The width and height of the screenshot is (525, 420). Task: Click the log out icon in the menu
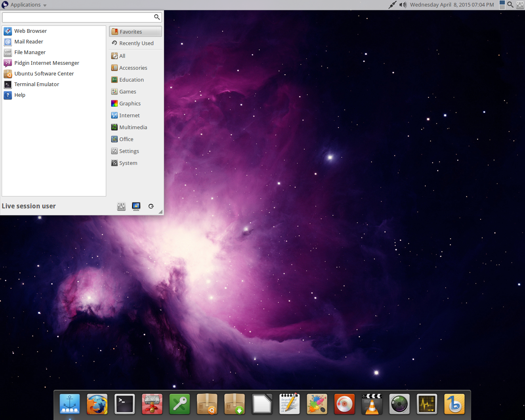[x=151, y=206]
